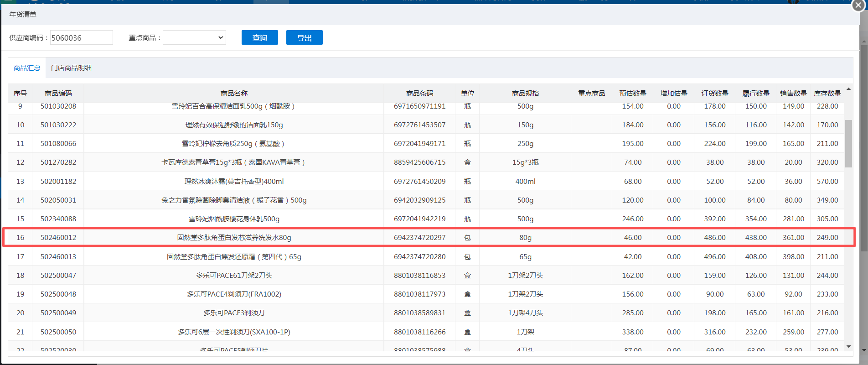Sort by the 库存数量 column header
This screenshot has width=868, height=365.
pos(827,94)
